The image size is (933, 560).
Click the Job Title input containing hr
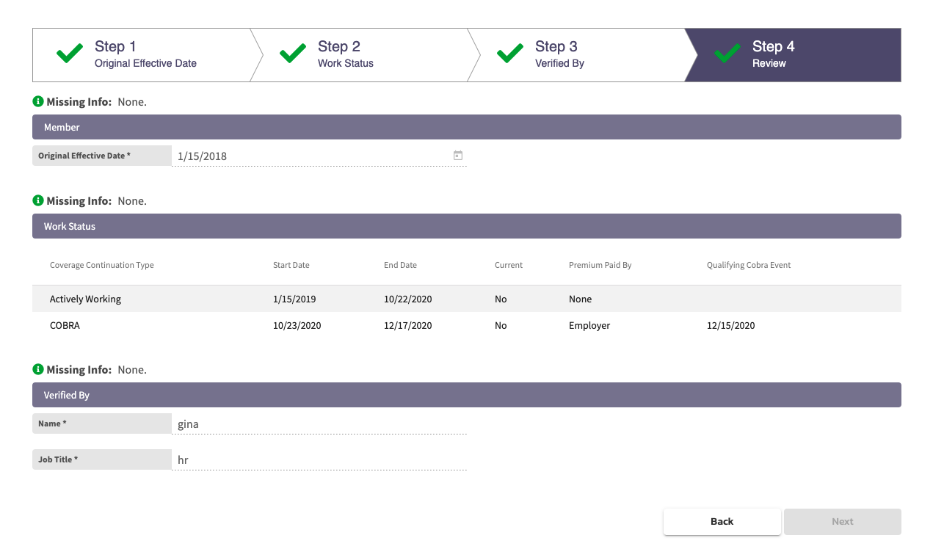point(319,459)
